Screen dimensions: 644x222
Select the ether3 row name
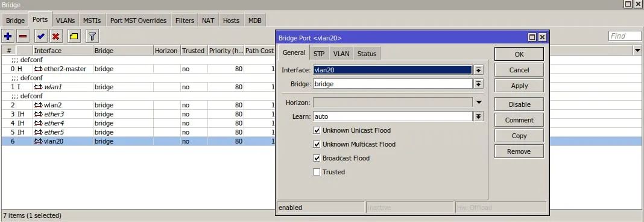pyautogui.click(x=54, y=114)
